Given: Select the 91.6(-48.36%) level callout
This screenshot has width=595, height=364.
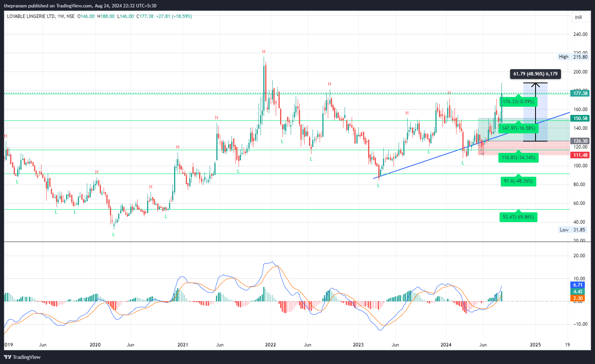Looking at the screenshot, I should point(518,181).
